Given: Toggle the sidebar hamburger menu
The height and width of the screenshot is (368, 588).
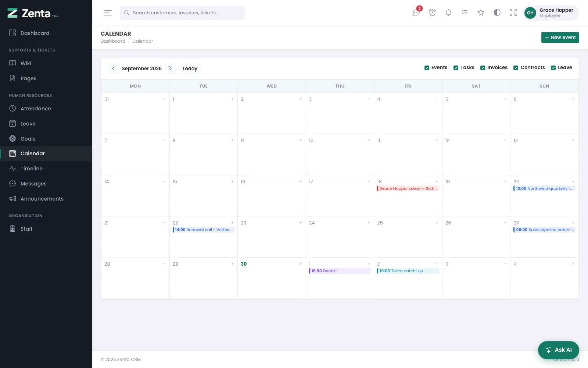Looking at the screenshot, I should pos(108,13).
